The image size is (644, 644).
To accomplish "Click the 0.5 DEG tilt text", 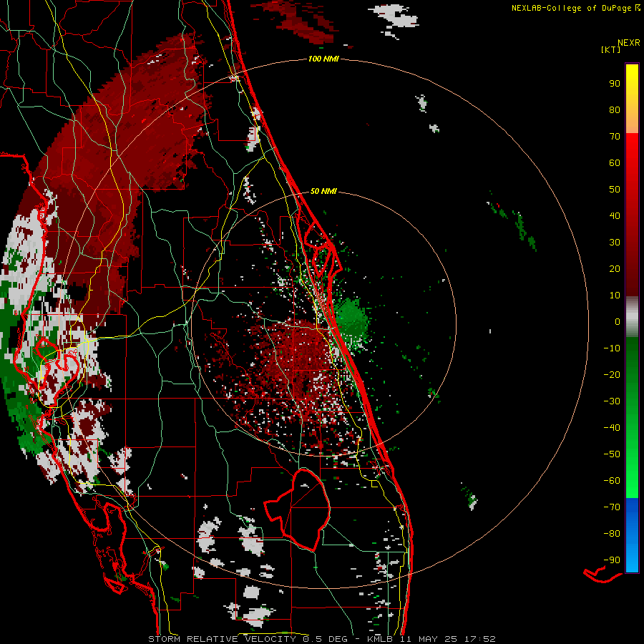I will (325, 639).
